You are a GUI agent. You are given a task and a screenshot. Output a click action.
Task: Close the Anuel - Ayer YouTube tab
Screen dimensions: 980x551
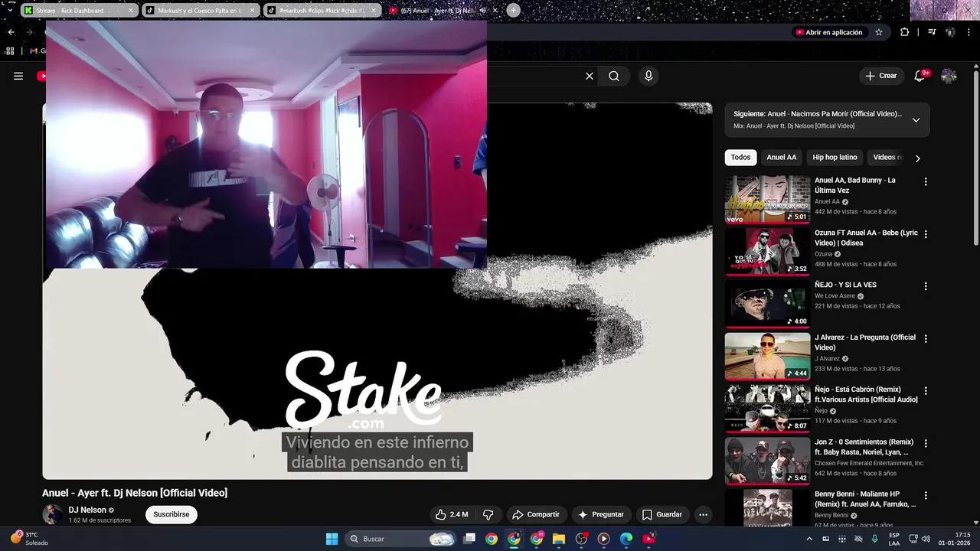(x=495, y=11)
